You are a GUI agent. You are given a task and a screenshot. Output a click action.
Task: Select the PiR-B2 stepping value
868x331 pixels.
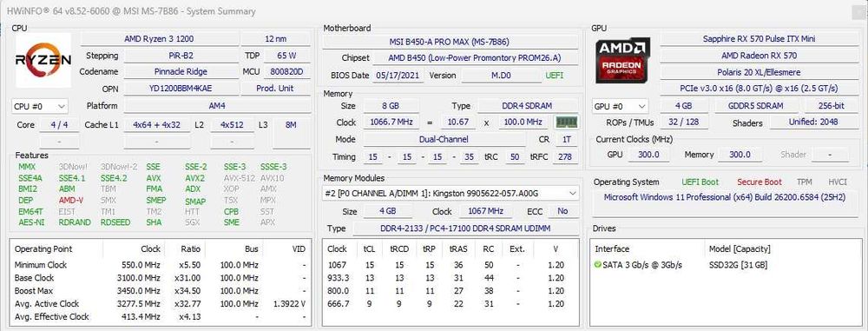coord(181,56)
